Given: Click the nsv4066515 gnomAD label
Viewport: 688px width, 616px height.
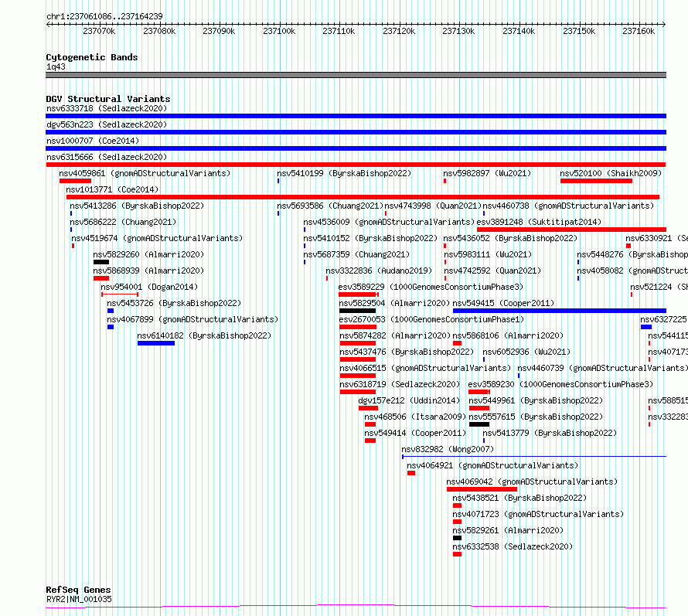Looking at the screenshot, I should pos(425,368).
